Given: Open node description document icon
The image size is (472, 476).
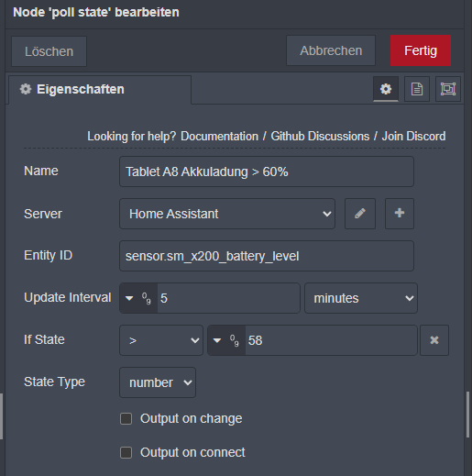Looking at the screenshot, I should coord(417,89).
